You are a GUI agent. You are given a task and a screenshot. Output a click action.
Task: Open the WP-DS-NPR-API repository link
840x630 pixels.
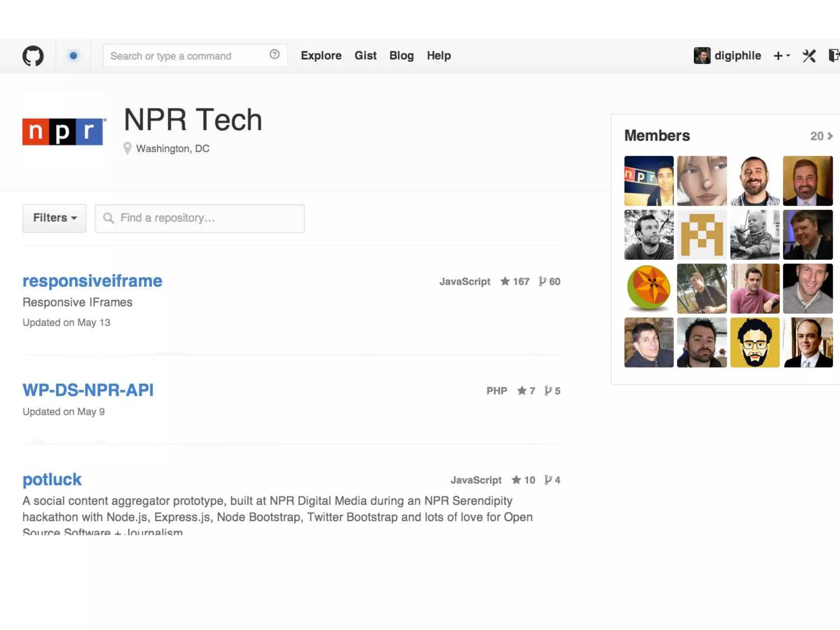(88, 390)
